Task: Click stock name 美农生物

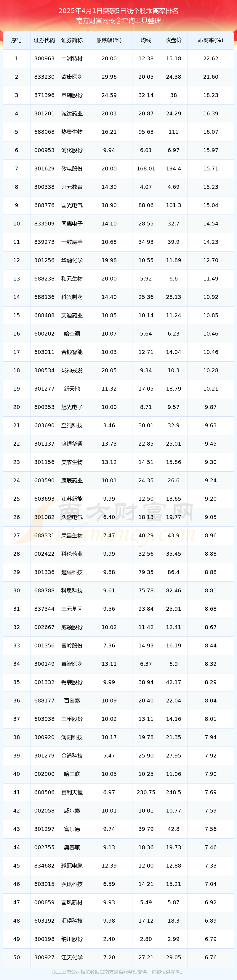Action: point(72,462)
